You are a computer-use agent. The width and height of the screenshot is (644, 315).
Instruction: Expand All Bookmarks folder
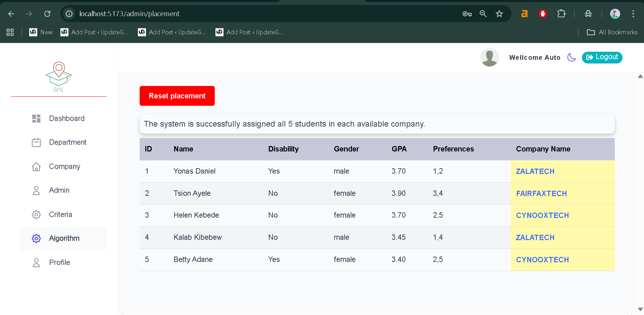pyautogui.click(x=611, y=32)
